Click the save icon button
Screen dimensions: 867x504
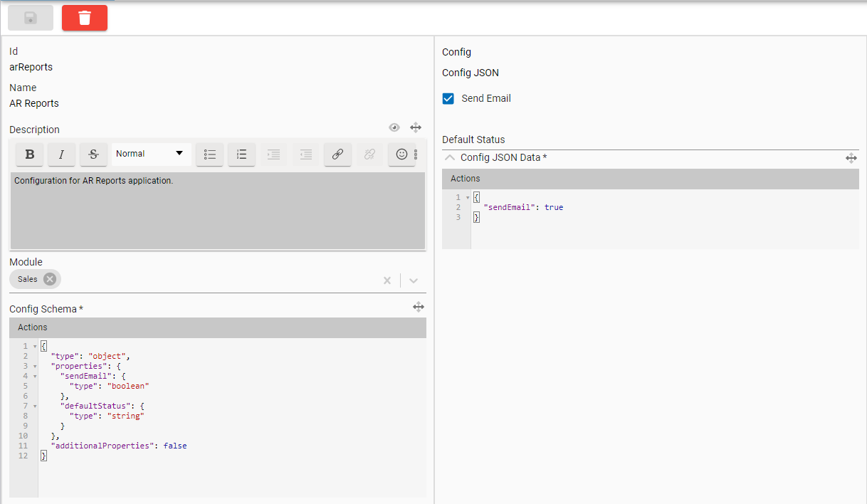tap(31, 18)
